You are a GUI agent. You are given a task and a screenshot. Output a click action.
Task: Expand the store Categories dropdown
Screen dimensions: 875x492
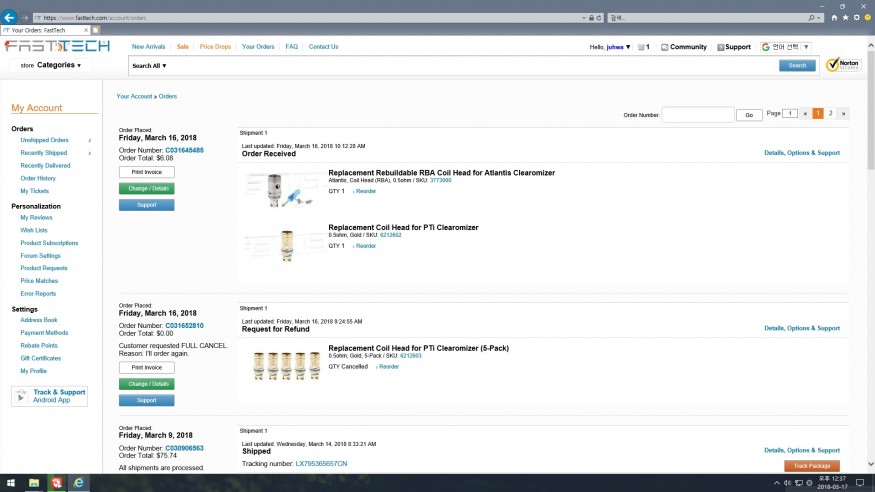[58, 65]
